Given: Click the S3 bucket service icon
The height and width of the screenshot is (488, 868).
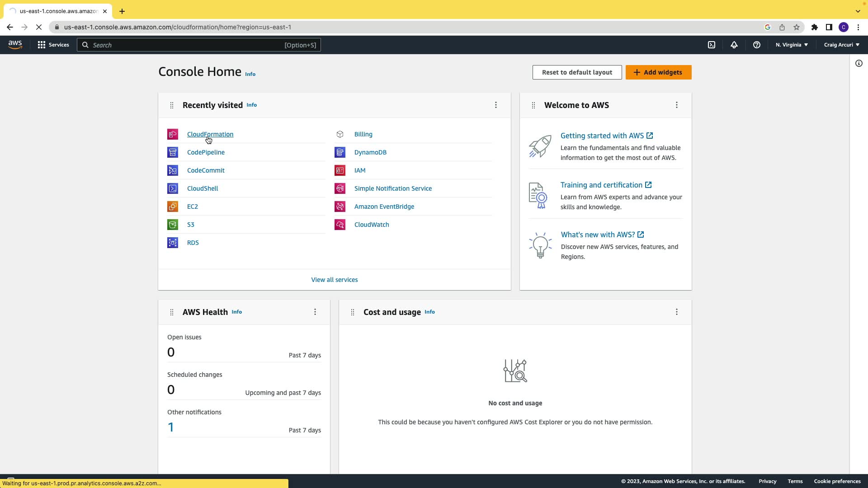Looking at the screenshot, I should (x=173, y=225).
